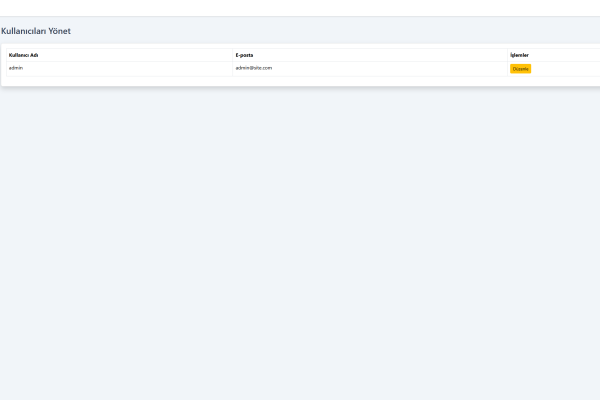This screenshot has width=600, height=400.
Task: Click the Kullanıcı Adı column header
Action: (23, 55)
